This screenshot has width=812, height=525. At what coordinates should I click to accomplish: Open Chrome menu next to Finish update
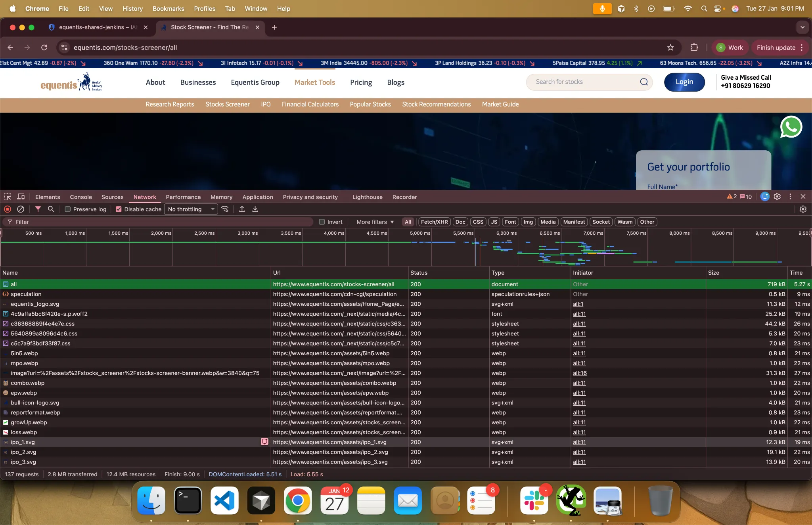tap(802, 48)
